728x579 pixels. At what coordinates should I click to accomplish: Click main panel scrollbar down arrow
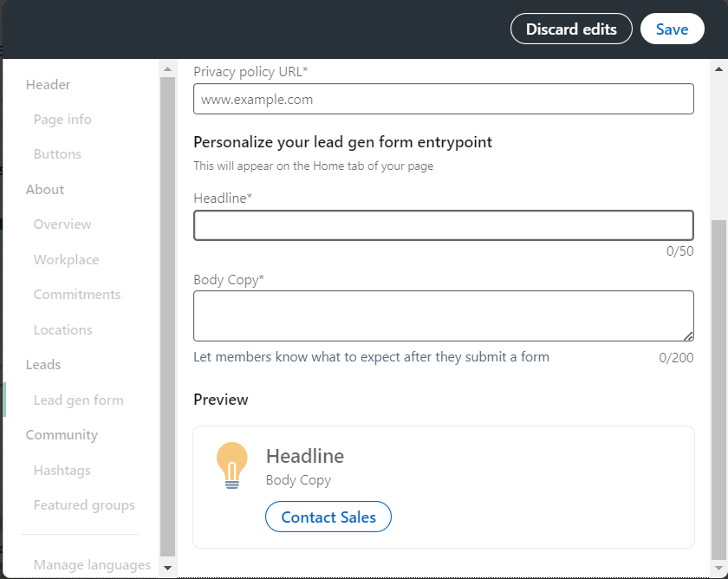pos(718,568)
